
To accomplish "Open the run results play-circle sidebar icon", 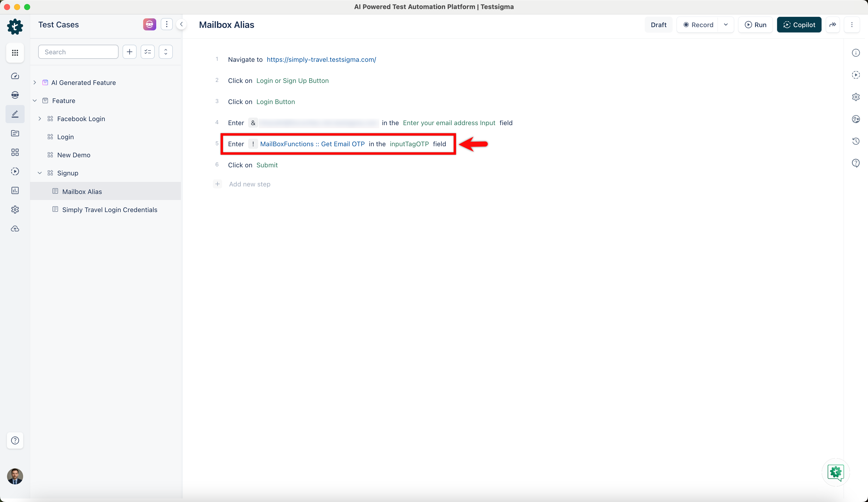I will pos(15,171).
